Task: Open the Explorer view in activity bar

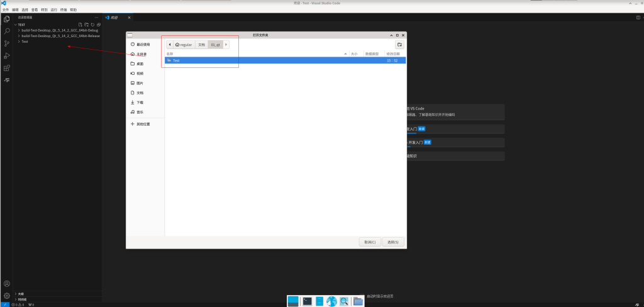Action: click(x=7, y=19)
